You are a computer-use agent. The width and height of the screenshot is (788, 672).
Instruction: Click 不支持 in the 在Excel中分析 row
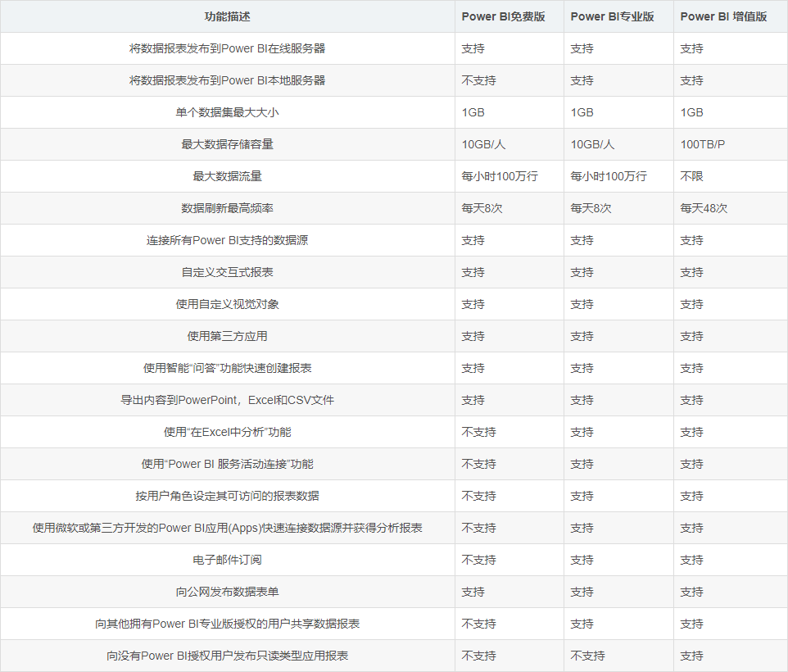coord(479,432)
